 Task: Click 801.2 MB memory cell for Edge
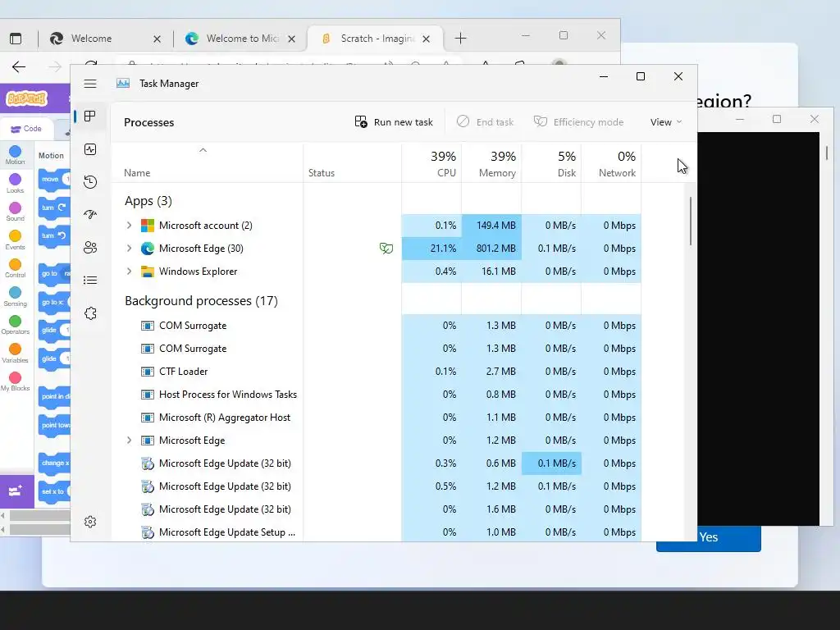point(491,249)
